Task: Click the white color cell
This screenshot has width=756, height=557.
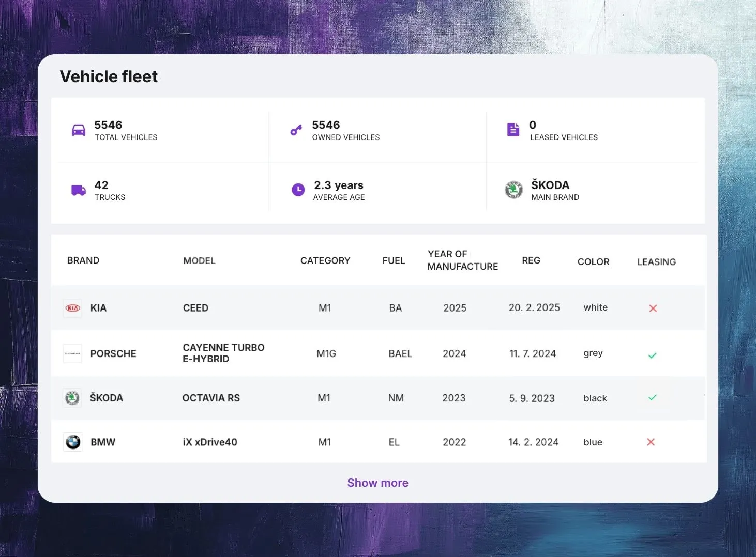Action: (596, 307)
